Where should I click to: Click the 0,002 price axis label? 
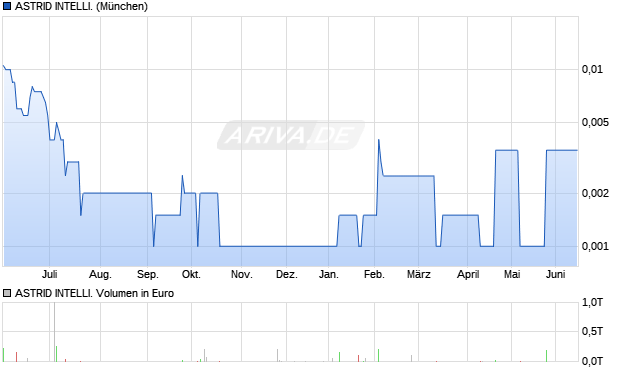[595, 193]
